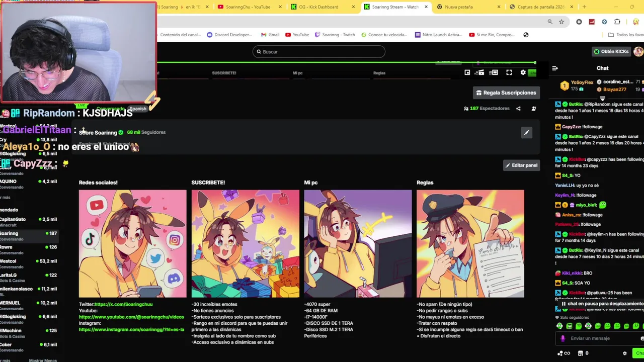Open the Mi pc panel image

point(358,244)
